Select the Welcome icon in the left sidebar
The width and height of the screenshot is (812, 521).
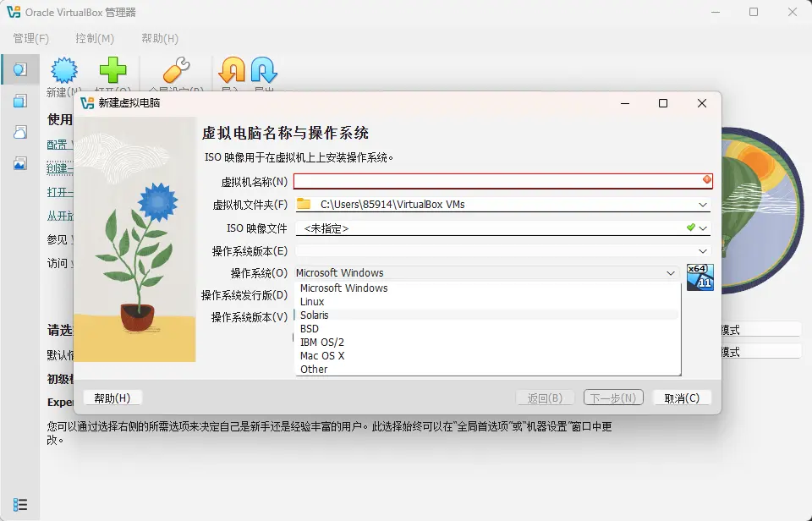coord(20,69)
